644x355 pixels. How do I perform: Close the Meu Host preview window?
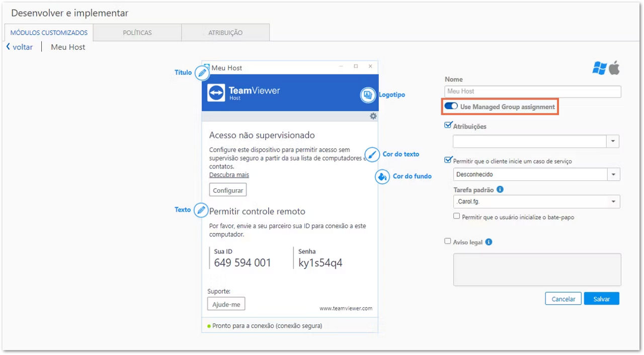point(370,66)
